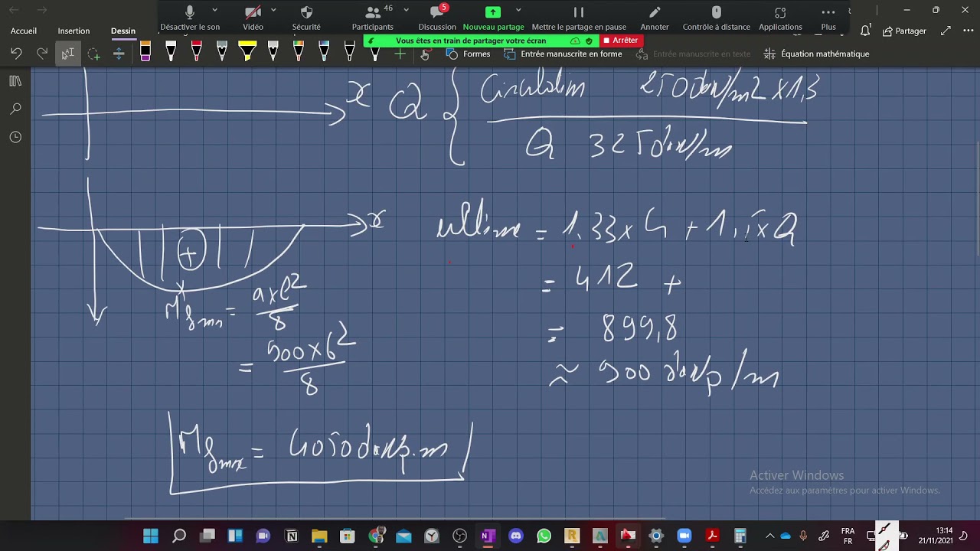Image resolution: width=980 pixels, height=551 pixels.
Task: Open search in the OneNote sidebar
Action: [15, 109]
